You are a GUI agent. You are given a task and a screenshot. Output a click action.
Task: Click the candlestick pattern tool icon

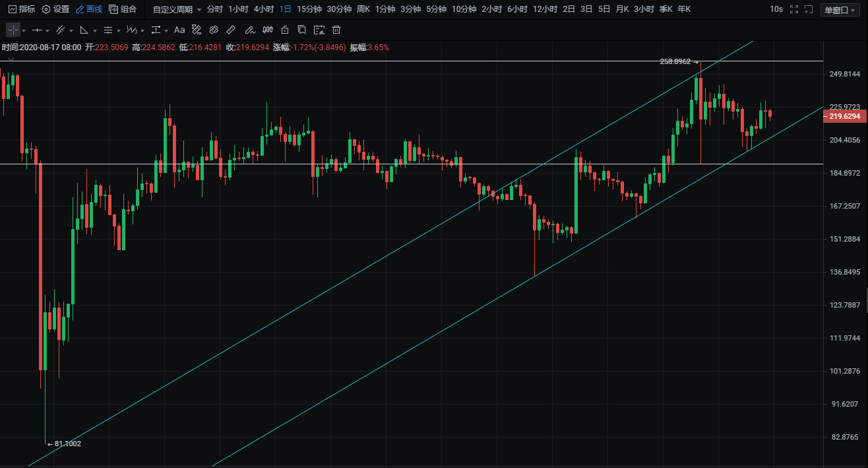coord(267,30)
